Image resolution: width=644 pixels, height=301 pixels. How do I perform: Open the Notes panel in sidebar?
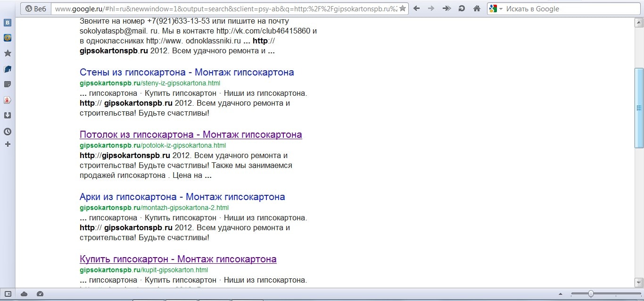(8, 84)
